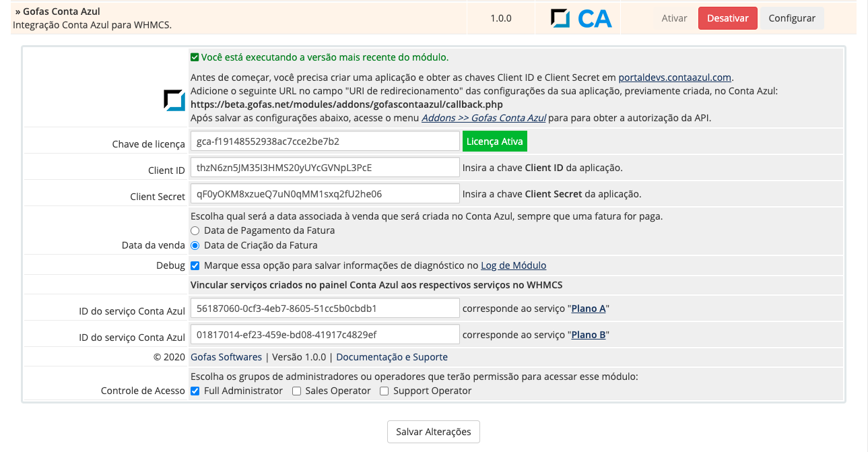Click 'Vincular serviços criados' heading text
868x452 pixels.
pyautogui.click(x=376, y=285)
